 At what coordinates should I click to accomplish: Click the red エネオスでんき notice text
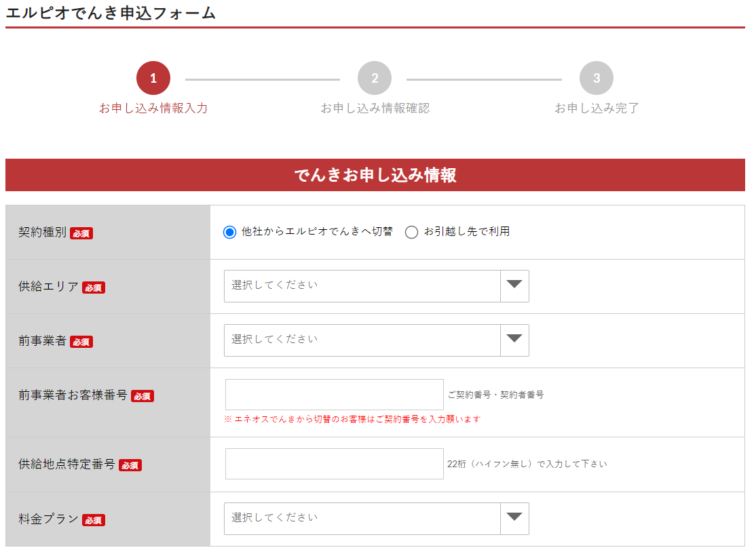352,419
